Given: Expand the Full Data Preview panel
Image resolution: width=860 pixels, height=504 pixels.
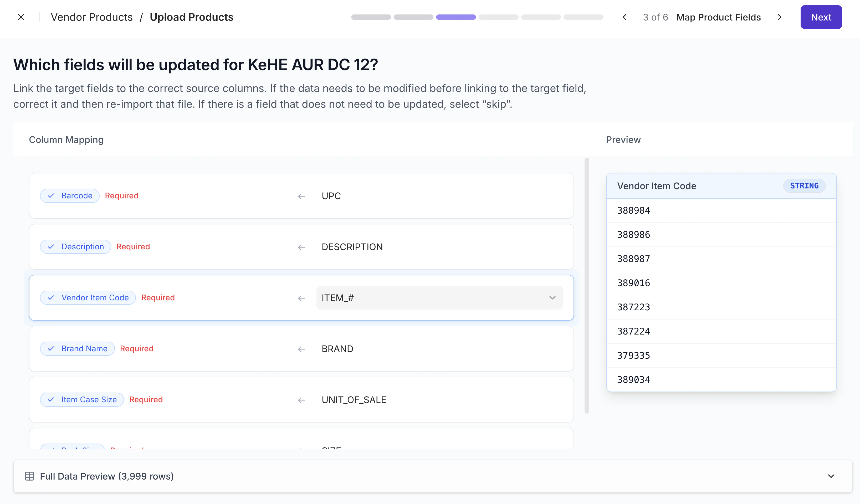Looking at the screenshot, I should [x=831, y=476].
